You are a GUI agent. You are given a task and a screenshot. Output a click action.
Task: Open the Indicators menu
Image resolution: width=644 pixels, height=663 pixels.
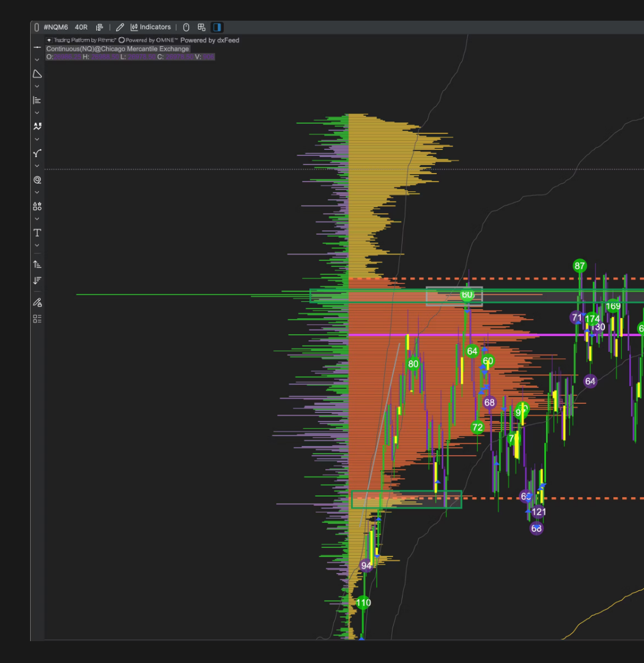[151, 27]
